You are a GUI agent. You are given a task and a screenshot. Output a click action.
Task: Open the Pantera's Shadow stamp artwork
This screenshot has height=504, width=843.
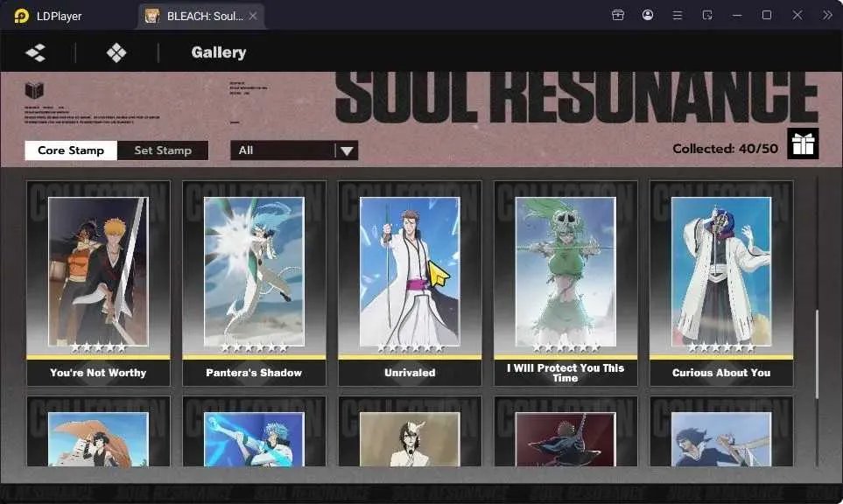254,271
